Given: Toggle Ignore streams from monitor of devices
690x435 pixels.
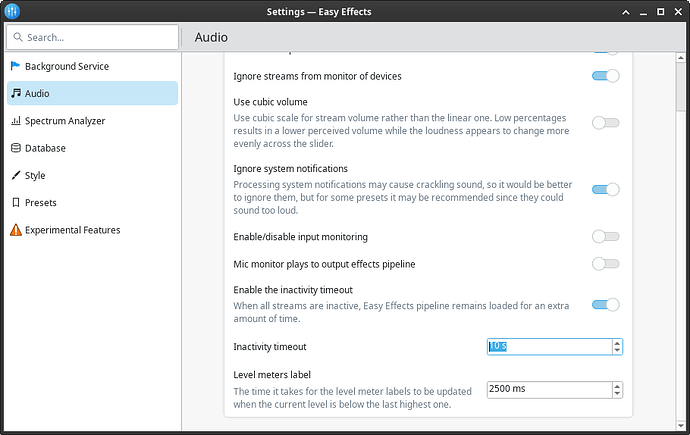Looking at the screenshot, I should [x=605, y=76].
